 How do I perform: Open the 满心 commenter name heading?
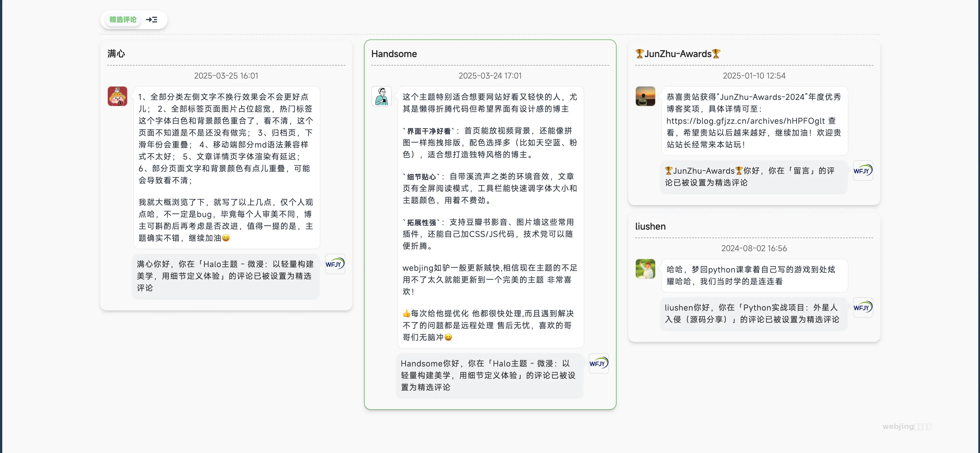point(116,54)
